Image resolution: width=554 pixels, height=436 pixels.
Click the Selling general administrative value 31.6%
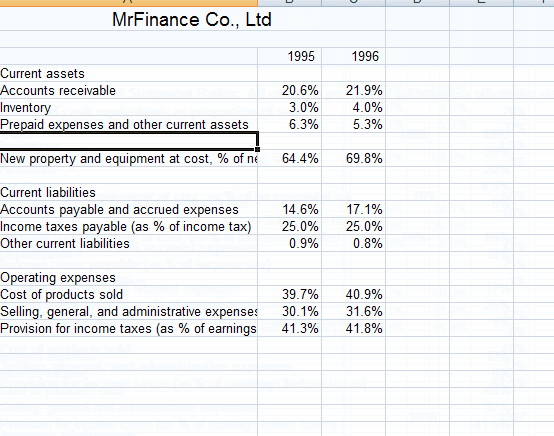[354, 311]
